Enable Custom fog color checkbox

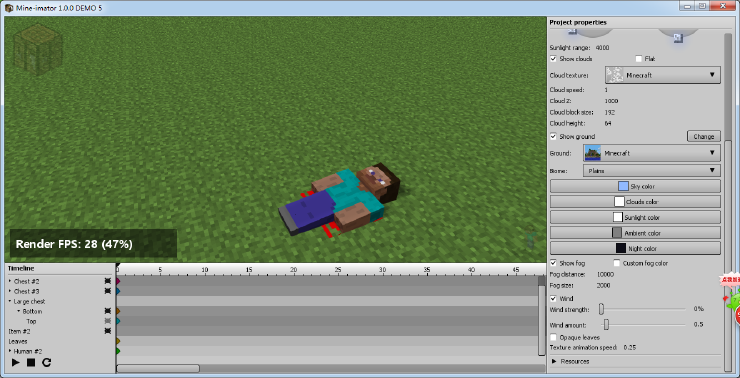point(617,263)
